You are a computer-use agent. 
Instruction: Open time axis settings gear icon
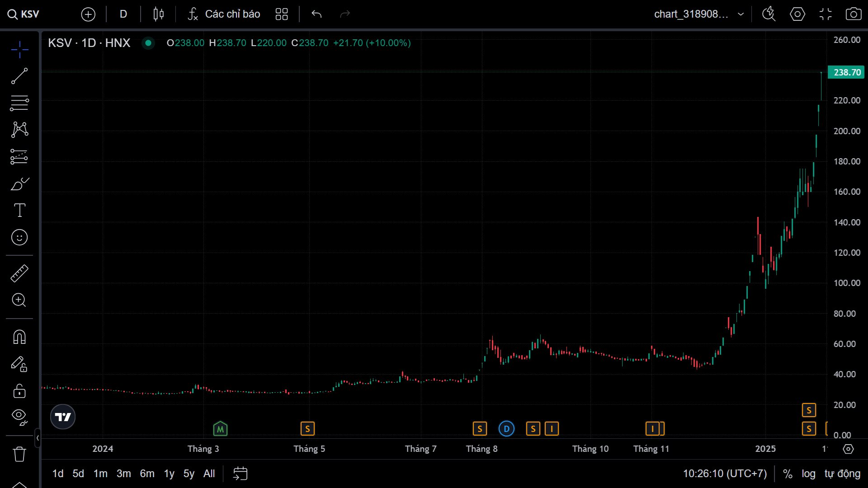coord(849,449)
